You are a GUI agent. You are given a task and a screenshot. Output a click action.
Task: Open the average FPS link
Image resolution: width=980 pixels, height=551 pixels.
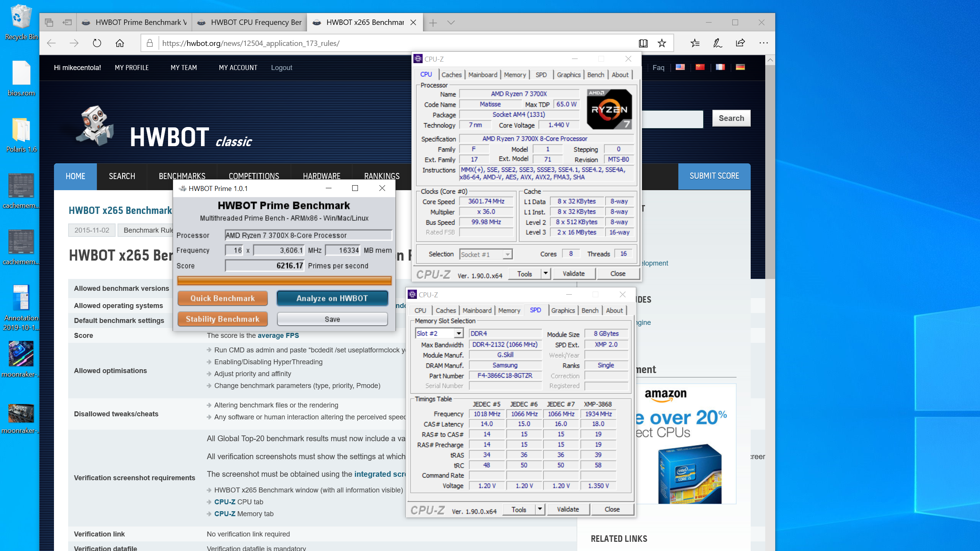pos(278,336)
